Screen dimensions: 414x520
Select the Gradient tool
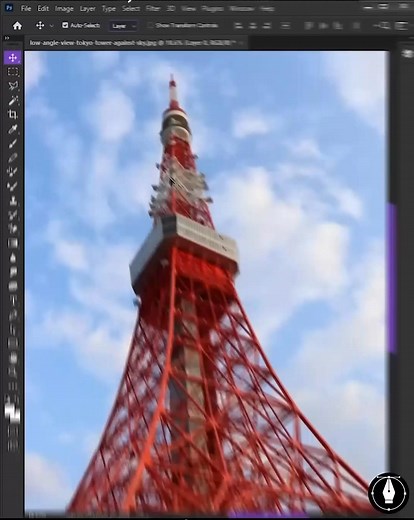coord(13,243)
